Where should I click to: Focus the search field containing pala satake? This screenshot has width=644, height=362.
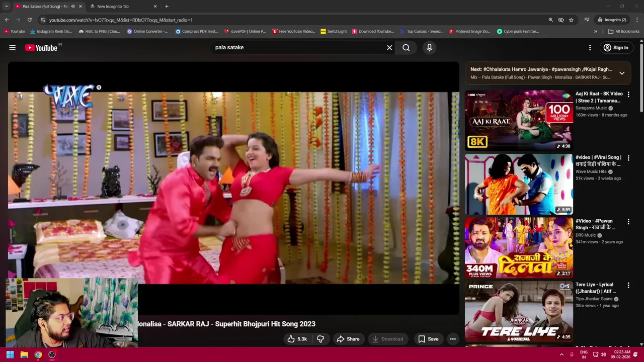click(298, 47)
